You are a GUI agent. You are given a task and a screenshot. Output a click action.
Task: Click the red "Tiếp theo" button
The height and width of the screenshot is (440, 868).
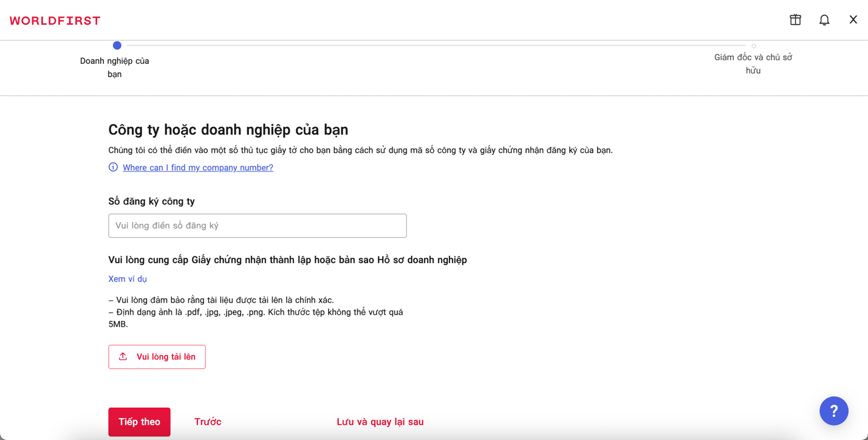[139, 422]
